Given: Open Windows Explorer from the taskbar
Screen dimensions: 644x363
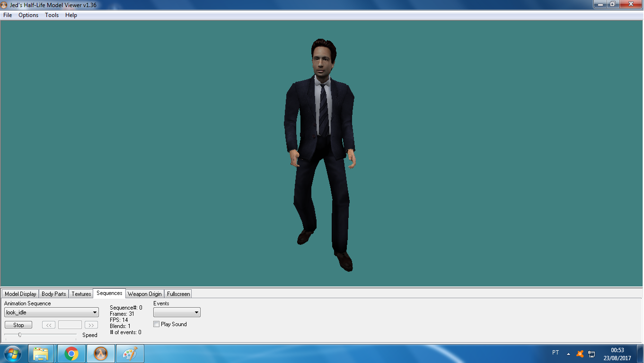Looking at the screenshot, I should [x=41, y=354].
